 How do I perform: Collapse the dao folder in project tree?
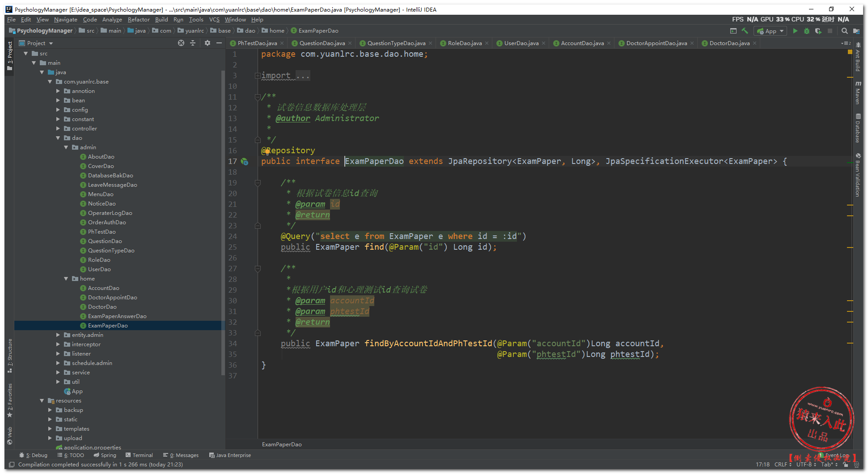[x=58, y=138]
